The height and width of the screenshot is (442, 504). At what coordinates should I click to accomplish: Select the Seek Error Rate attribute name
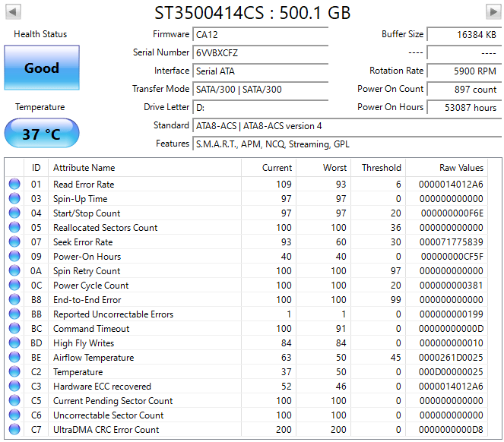(83, 242)
